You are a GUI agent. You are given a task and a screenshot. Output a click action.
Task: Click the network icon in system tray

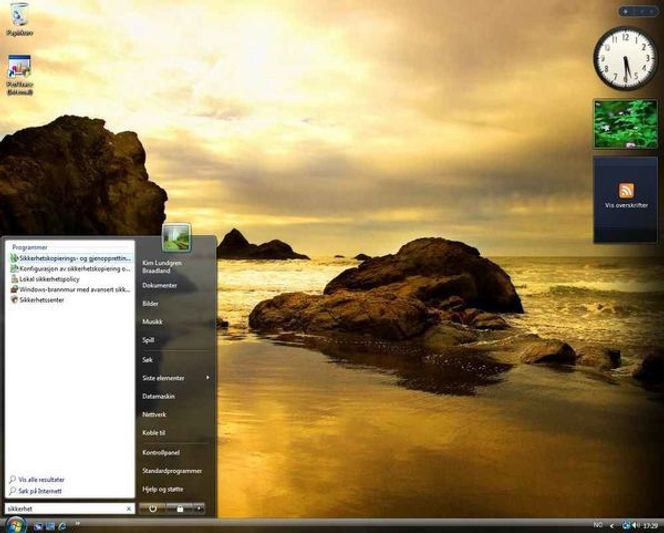click(x=627, y=526)
